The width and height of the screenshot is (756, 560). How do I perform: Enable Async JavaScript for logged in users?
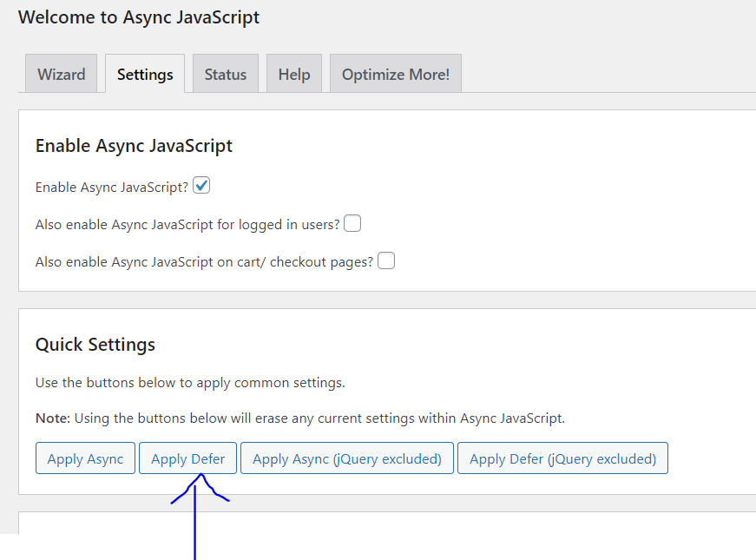352,223
